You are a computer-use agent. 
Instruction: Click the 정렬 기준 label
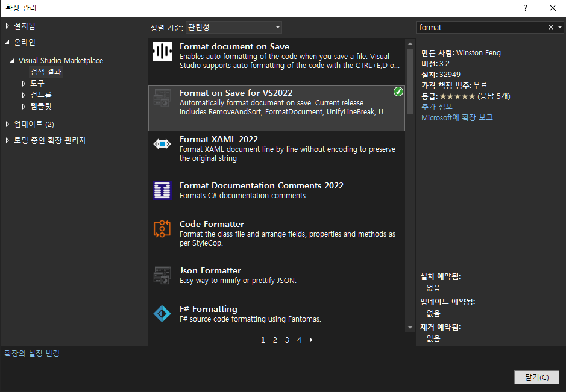tap(166, 28)
